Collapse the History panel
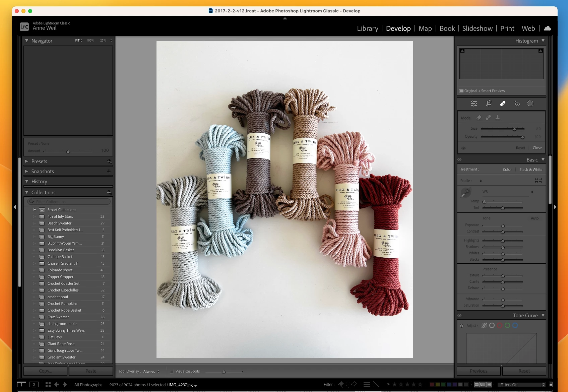568x392 pixels. (x=26, y=181)
